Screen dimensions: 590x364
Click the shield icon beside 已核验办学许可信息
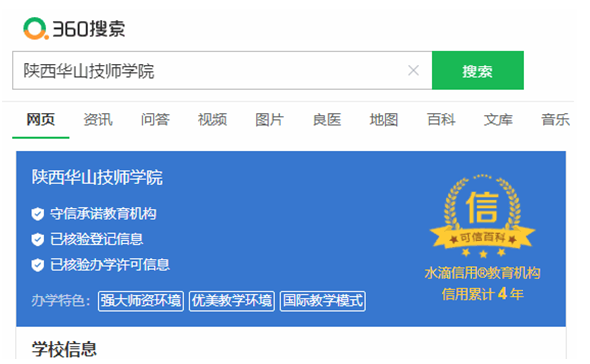(x=38, y=265)
